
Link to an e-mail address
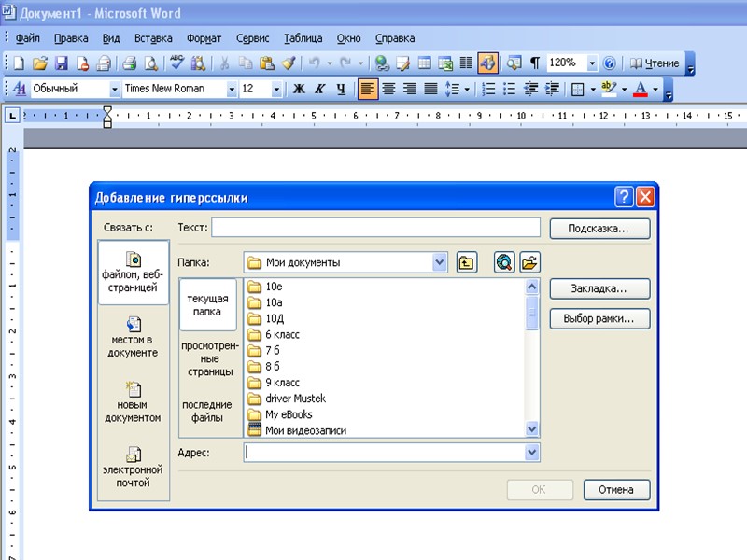click(134, 468)
